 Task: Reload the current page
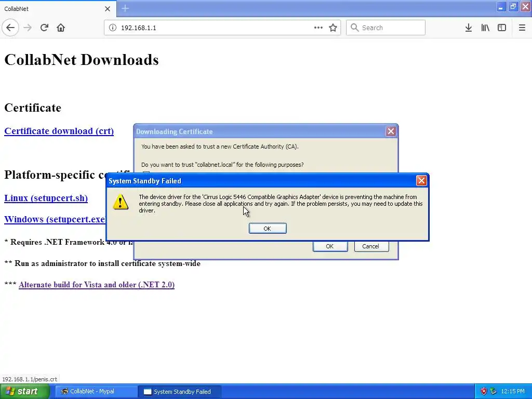[x=44, y=28]
